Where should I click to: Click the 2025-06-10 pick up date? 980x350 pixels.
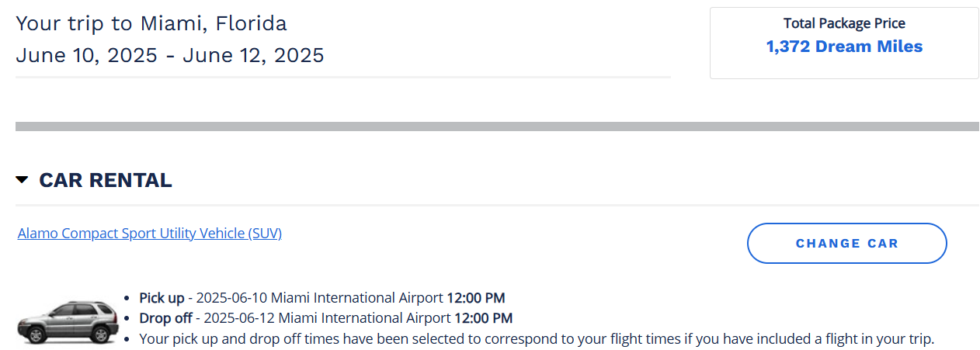pyautogui.click(x=232, y=298)
